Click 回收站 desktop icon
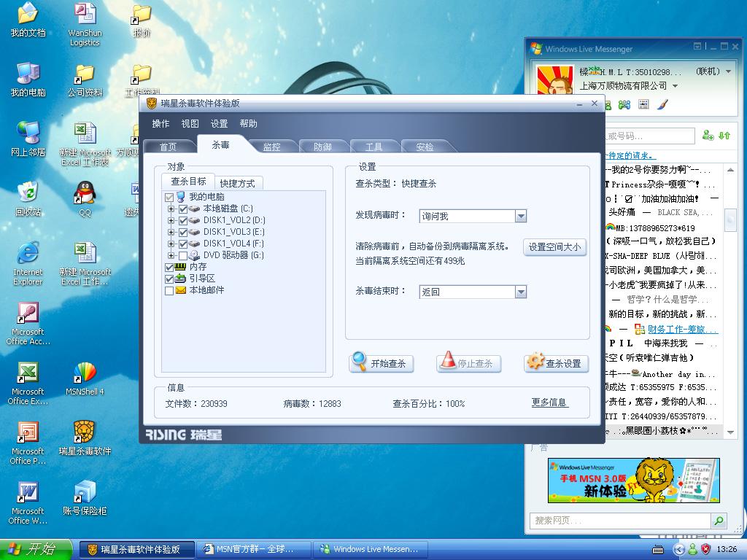 [x=28, y=199]
